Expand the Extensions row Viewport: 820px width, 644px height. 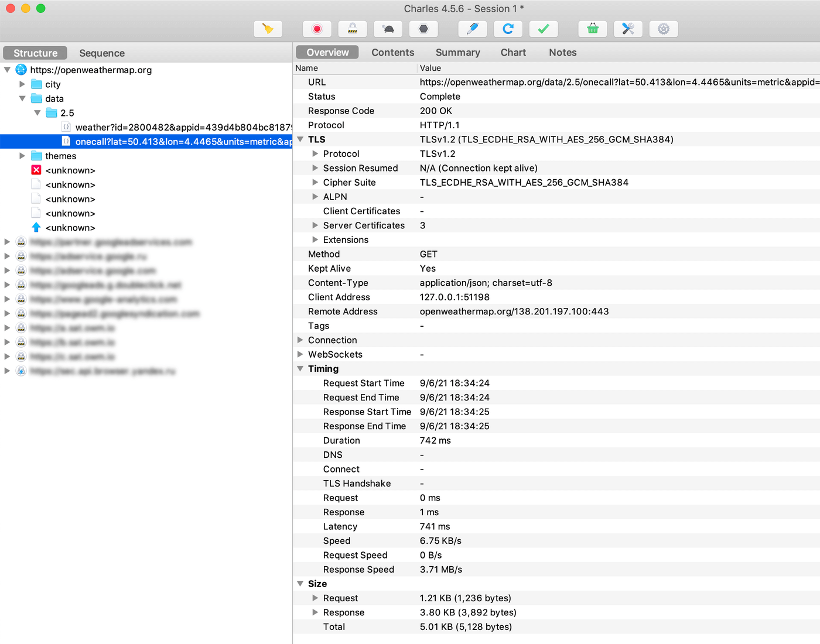(x=315, y=239)
